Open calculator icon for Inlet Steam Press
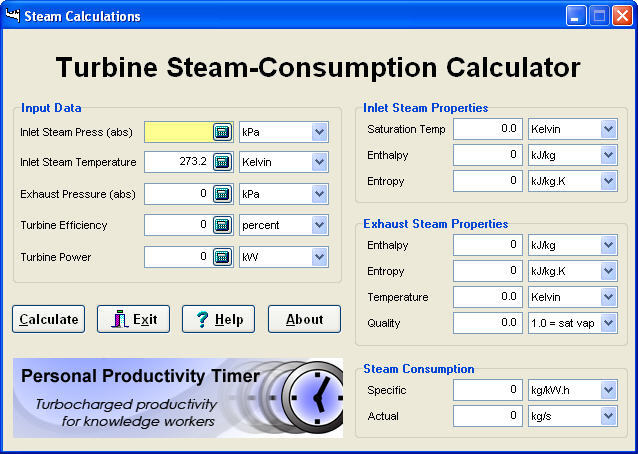 pos(222,132)
